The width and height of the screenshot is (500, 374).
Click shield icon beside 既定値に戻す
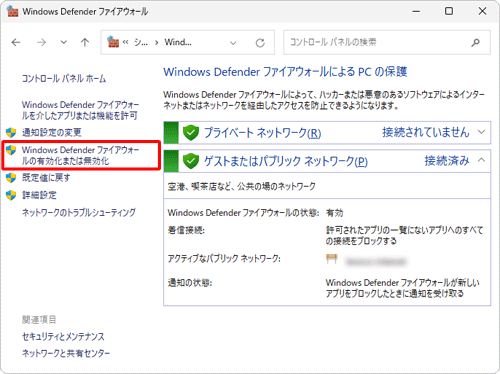click(11, 178)
